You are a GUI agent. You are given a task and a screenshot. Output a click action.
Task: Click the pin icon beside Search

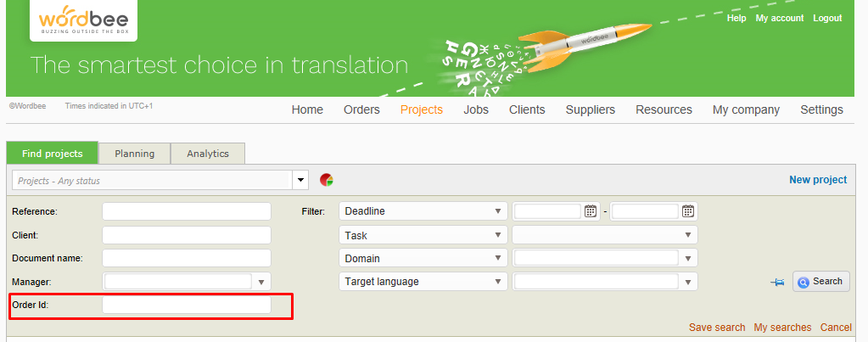click(x=776, y=282)
